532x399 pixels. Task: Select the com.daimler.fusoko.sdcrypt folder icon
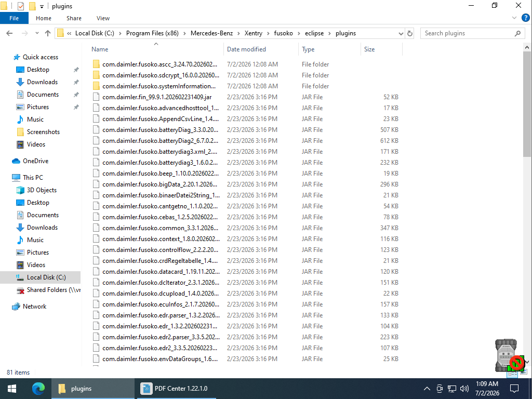point(96,75)
